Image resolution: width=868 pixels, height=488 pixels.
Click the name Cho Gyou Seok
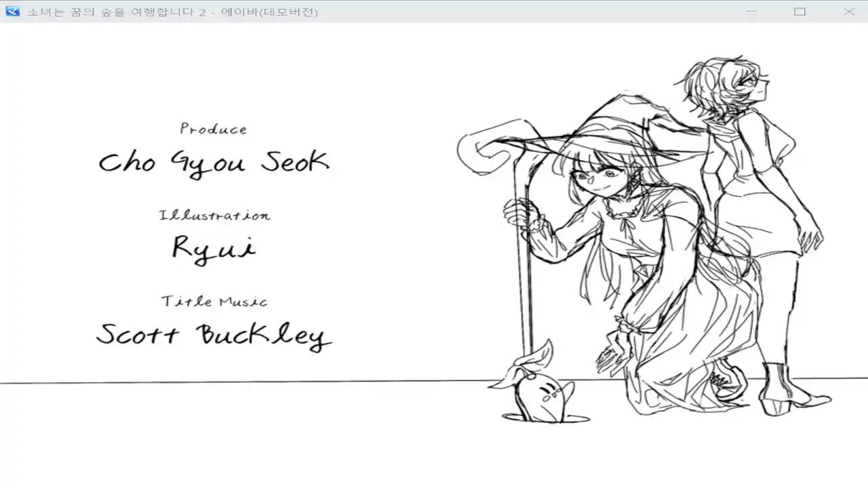pyautogui.click(x=214, y=163)
